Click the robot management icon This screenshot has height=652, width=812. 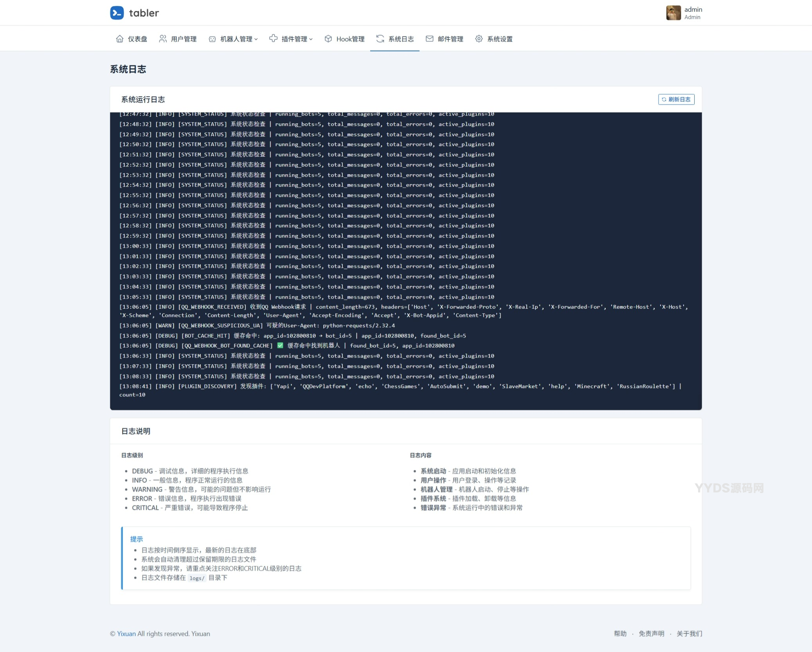click(x=212, y=39)
